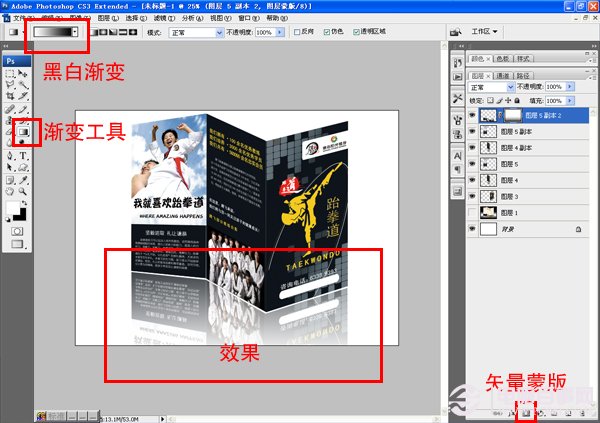Swap foreground and background colors
Image resolution: width=600 pixels, height=423 pixels.
[x=24, y=203]
